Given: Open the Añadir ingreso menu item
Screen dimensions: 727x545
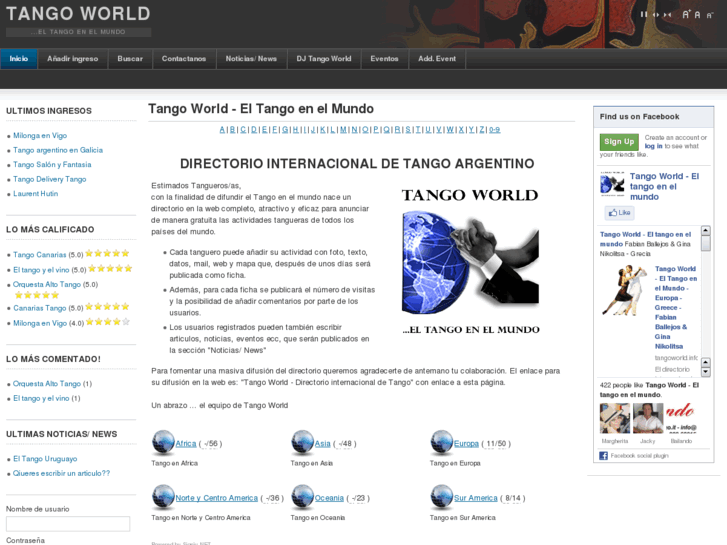Looking at the screenshot, I should coord(72,59).
